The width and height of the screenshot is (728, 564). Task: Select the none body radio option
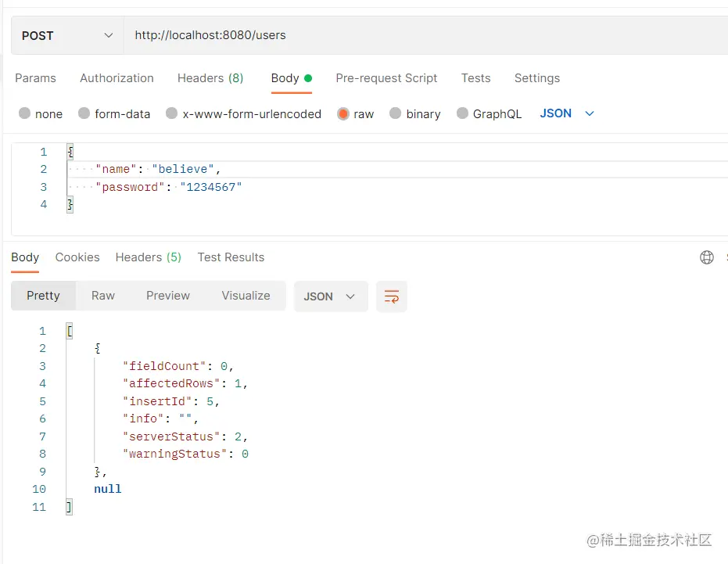tap(25, 114)
